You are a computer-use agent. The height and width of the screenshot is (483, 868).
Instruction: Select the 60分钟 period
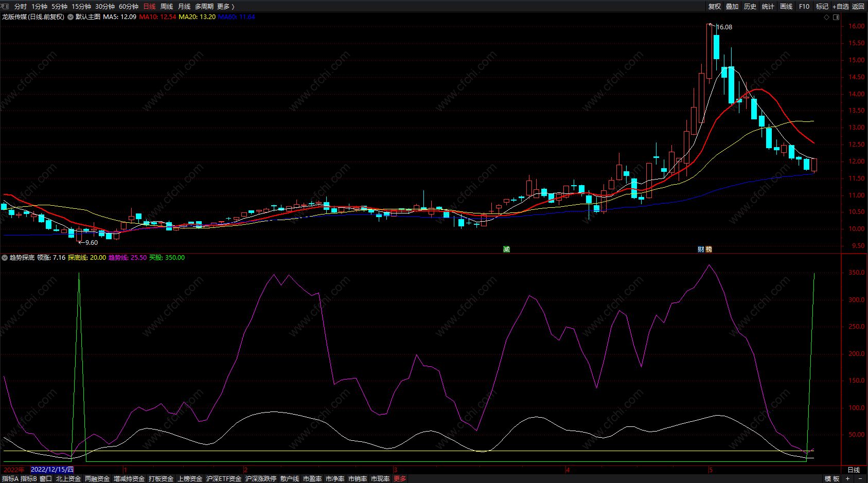(129, 7)
